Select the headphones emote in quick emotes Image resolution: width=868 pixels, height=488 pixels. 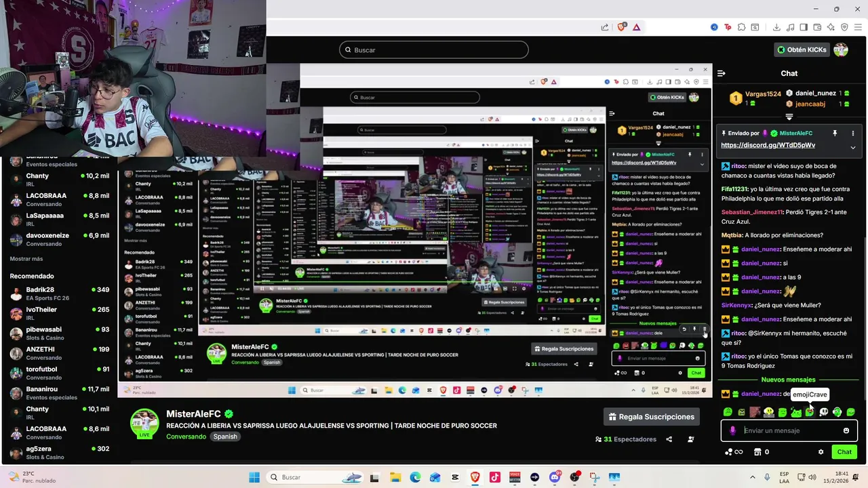837,411
